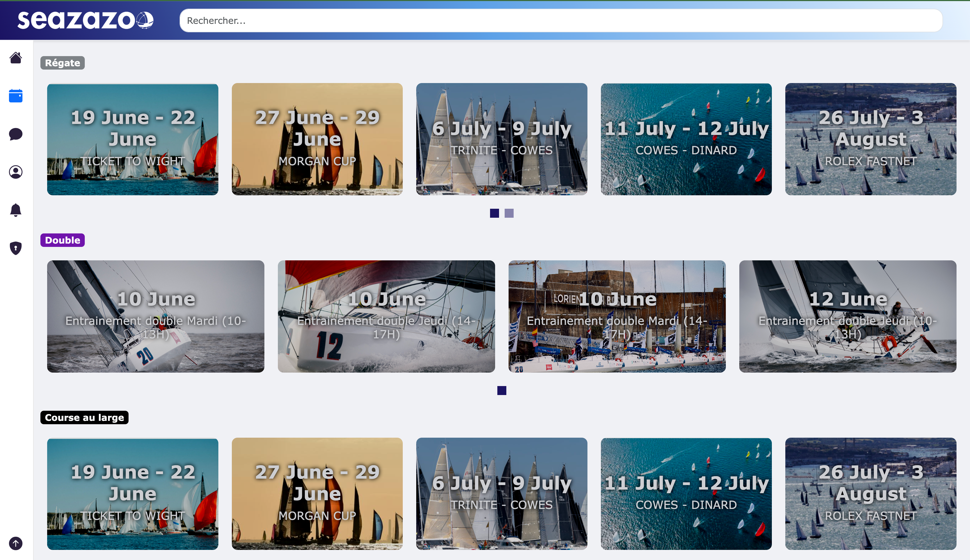This screenshot has height=560, width=970.
Task: Open Rolex Fastnet card in Course au large
Action: pos(870,494)
